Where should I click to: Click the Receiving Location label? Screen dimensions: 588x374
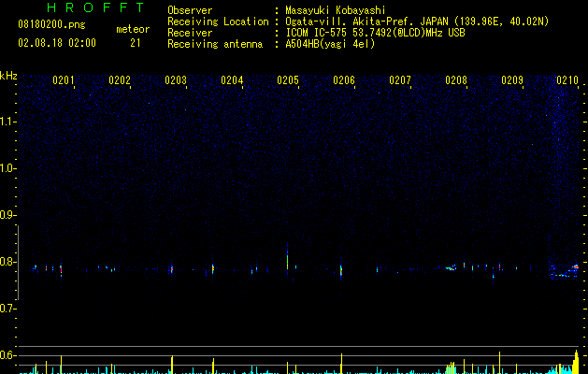(218, 22)
